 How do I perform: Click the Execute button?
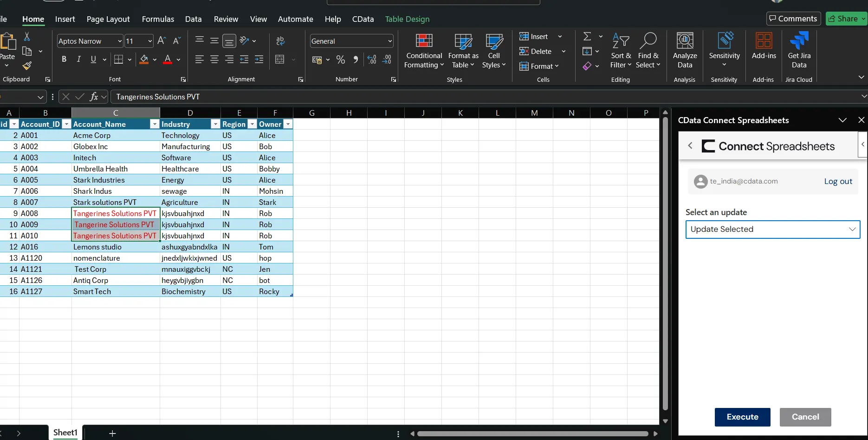pos(742,417)
